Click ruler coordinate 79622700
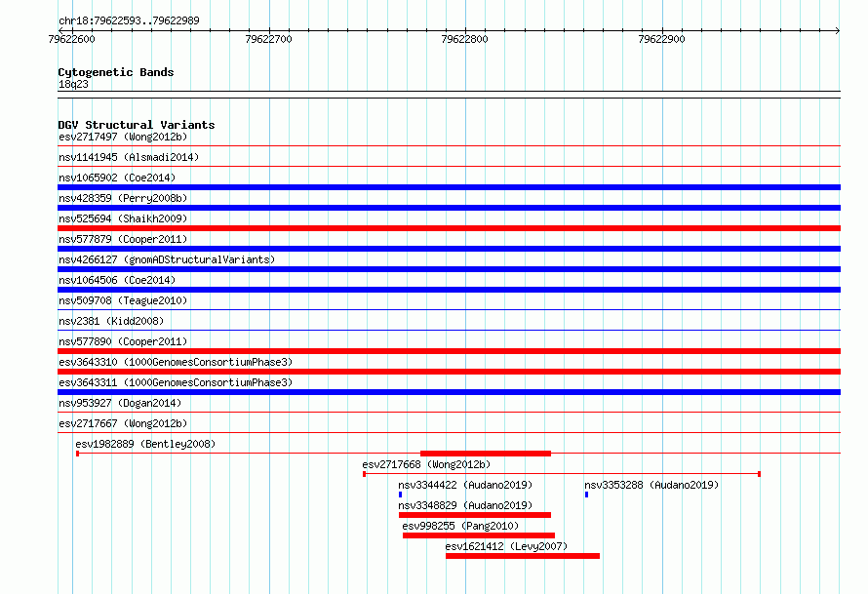 point(268,39)
